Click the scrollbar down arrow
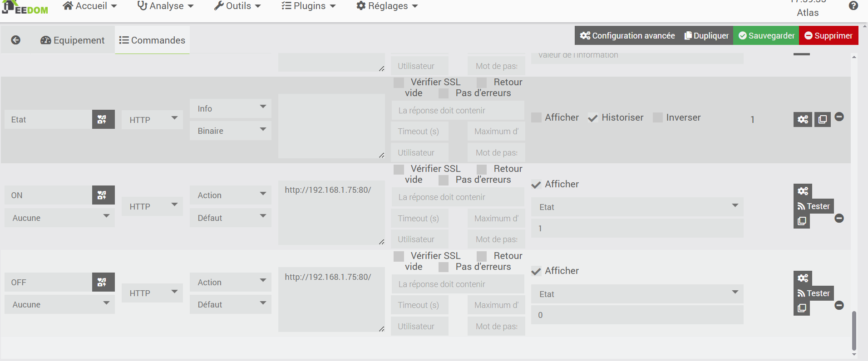The height and width of the screenshot is (361, 868). 854,355
